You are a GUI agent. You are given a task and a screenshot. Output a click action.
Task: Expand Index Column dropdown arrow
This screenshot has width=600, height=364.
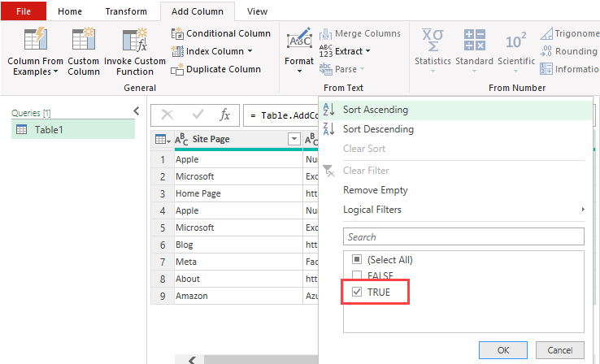pyautogui.click(x=250, y=51)
